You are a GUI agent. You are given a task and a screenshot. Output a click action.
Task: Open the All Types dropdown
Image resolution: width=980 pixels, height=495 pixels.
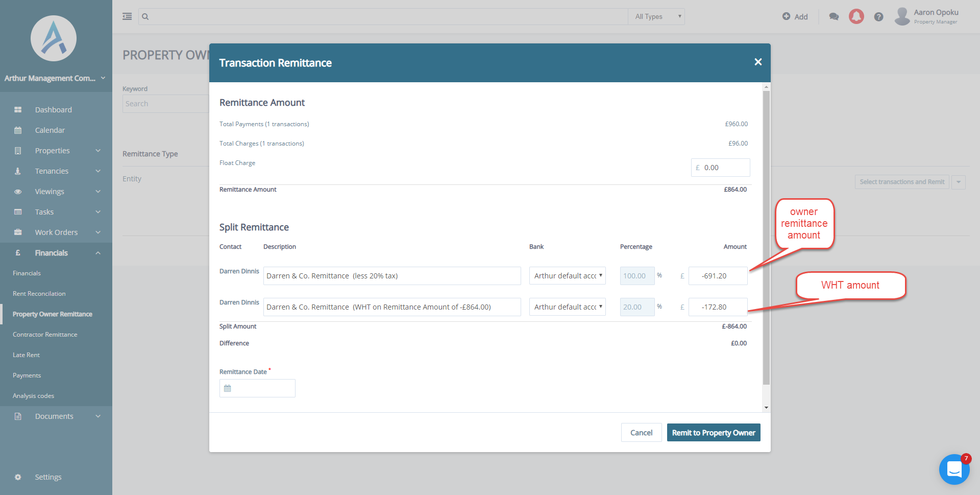(x=656, y=17)
